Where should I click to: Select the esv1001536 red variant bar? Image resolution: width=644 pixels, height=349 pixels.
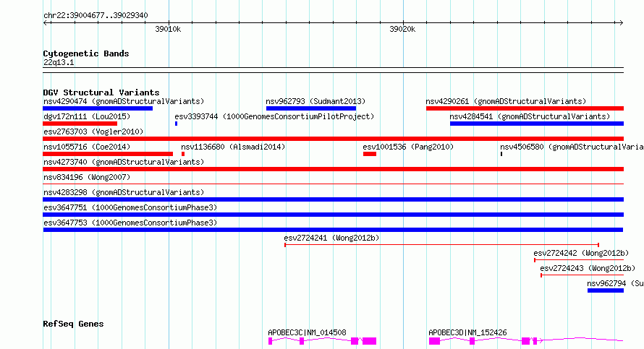pyautogui.click(x=370, y=154)
